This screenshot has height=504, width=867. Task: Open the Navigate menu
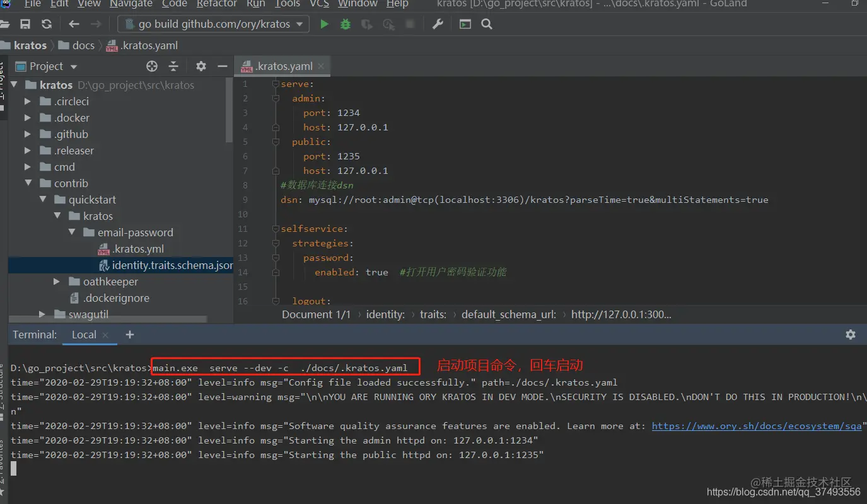point(131,4)
